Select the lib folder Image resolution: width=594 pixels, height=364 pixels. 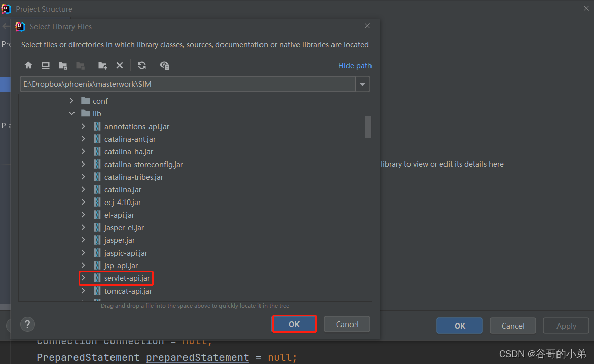[x=97, y=113]
